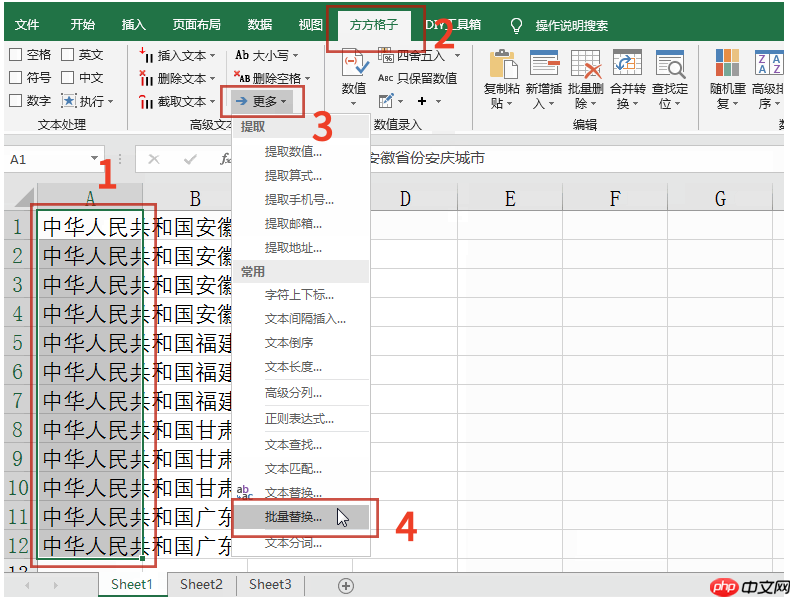This screenshot has width=791, height=597.
Task: Select column F header
Action: pos(614,198)
